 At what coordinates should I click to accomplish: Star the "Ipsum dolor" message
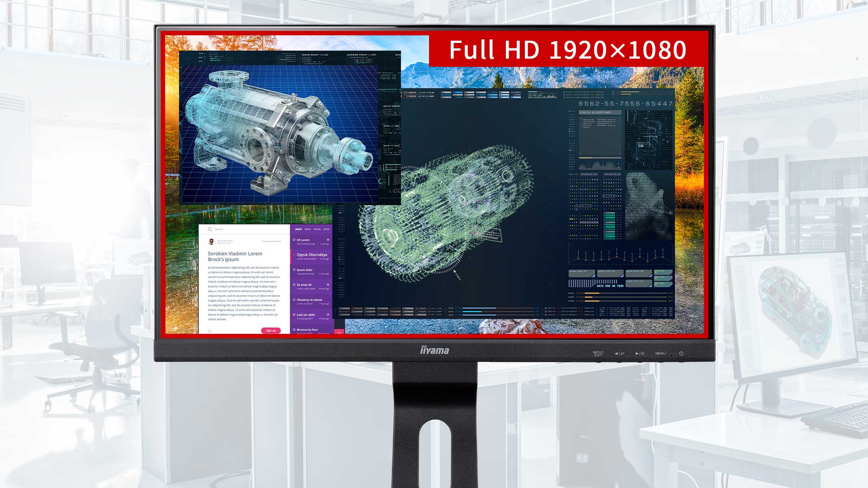tap(294, 270)
